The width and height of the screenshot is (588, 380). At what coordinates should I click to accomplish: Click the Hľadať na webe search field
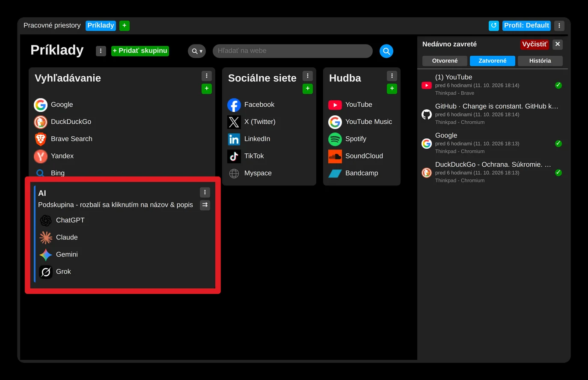[x=293, y=51]
